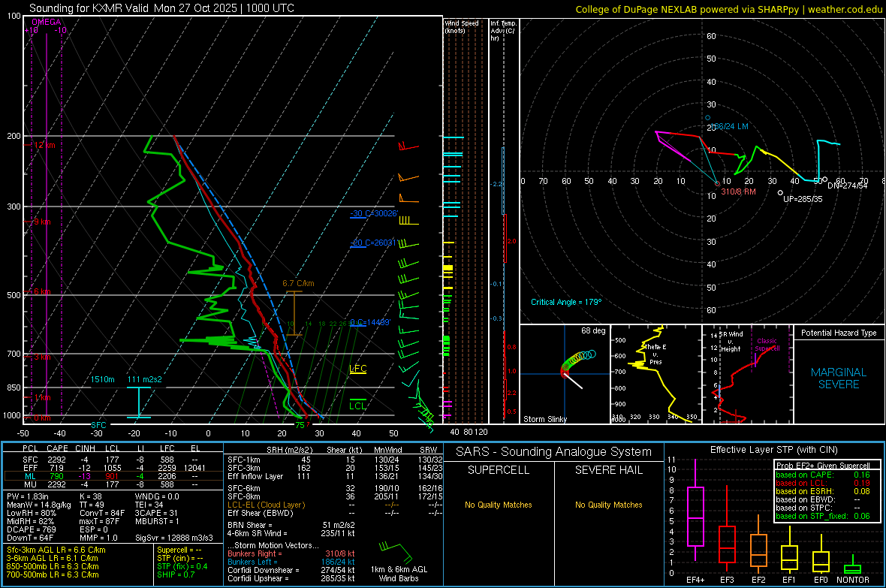The height and width of the screenshot is (588, 886).
Task: Click the 'BRN Shear = 51 m2/s2' line
Action: tap(291, 525)
